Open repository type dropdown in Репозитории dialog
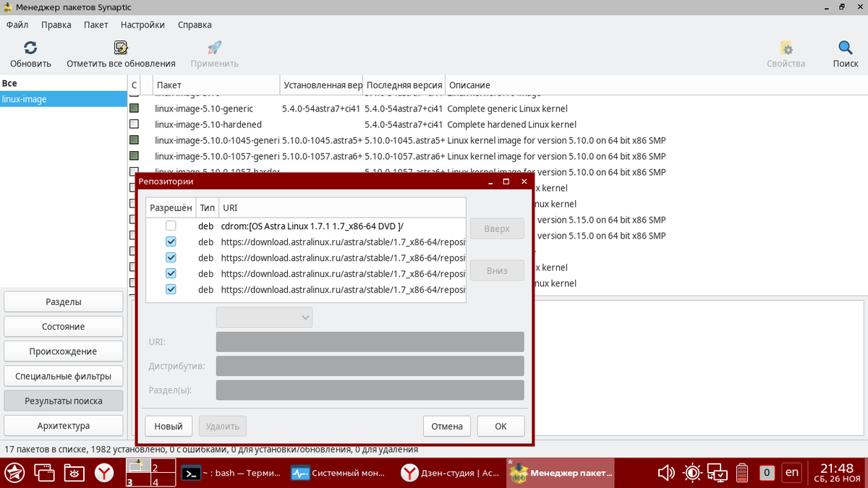The width and height of the screenshot is (868, 488). [x=264, y=317]
